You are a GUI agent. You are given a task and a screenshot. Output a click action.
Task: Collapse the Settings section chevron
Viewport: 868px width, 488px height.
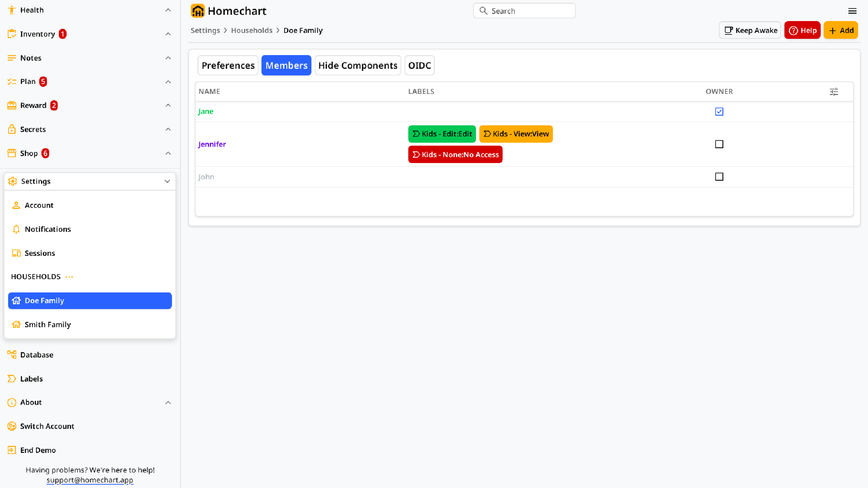click(x=167, y=181)
